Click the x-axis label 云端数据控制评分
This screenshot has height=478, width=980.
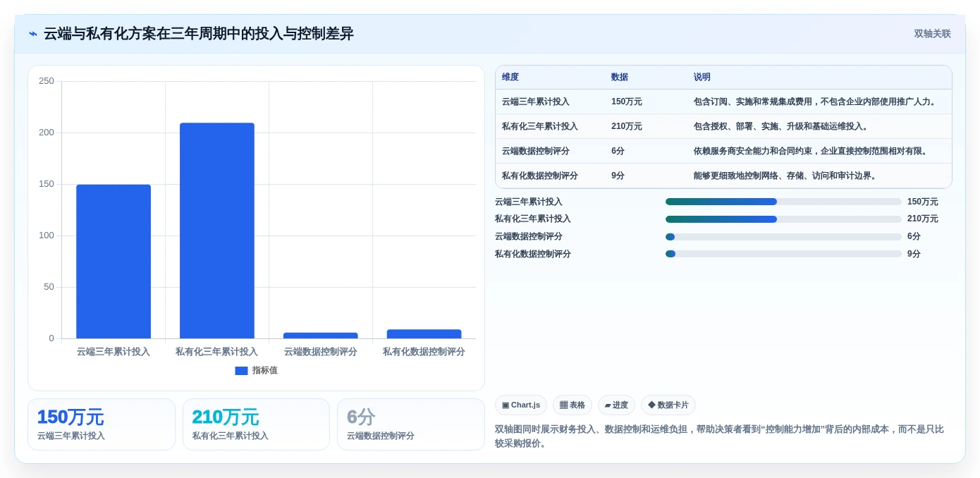(321, 352)
